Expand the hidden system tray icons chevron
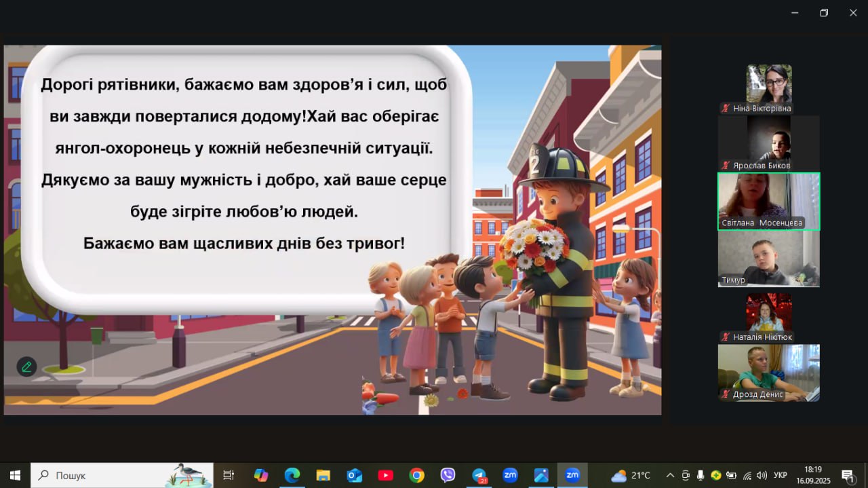868x488 pixels. point(670,475)
